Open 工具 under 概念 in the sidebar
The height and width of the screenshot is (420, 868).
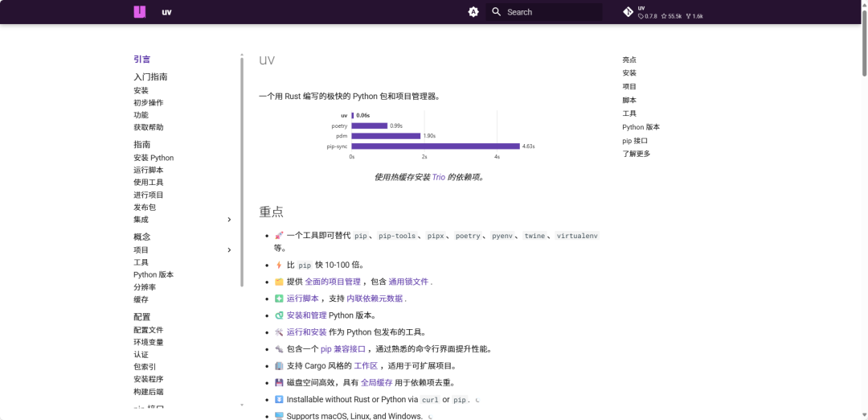pos(141,262)
